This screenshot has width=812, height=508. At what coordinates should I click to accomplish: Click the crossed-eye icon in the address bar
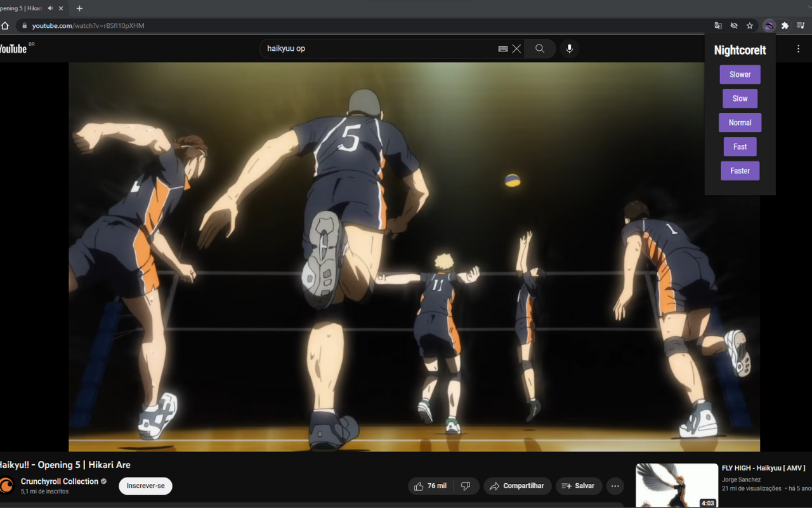(x=734, y=25)
